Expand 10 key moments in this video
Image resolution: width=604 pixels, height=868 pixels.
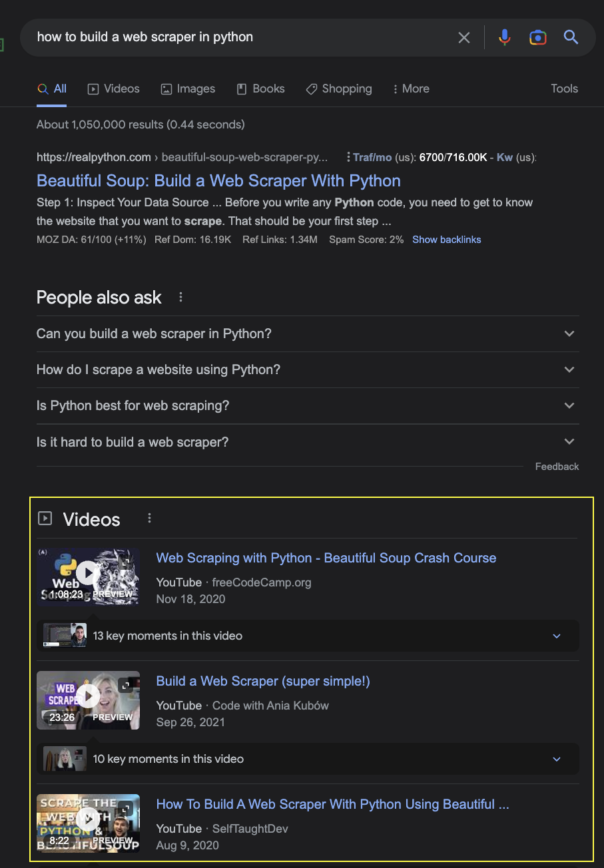coord(308,759)
